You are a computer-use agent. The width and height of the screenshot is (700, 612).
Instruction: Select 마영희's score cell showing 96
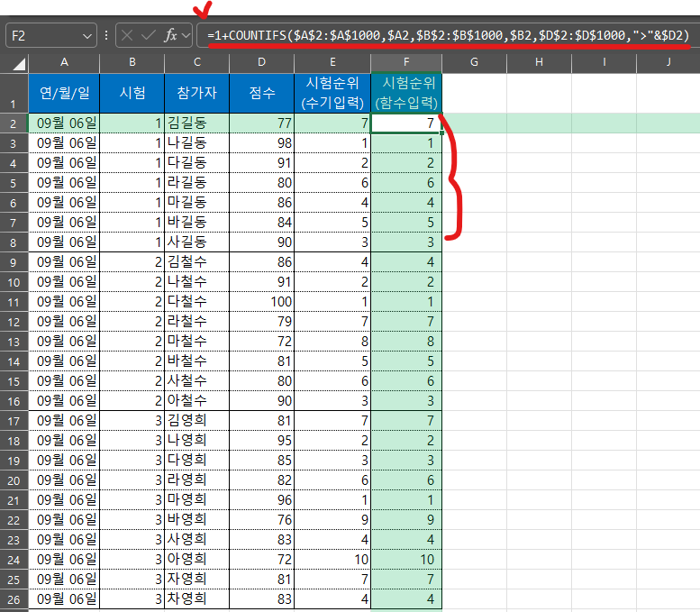click(x=261, y=500)
